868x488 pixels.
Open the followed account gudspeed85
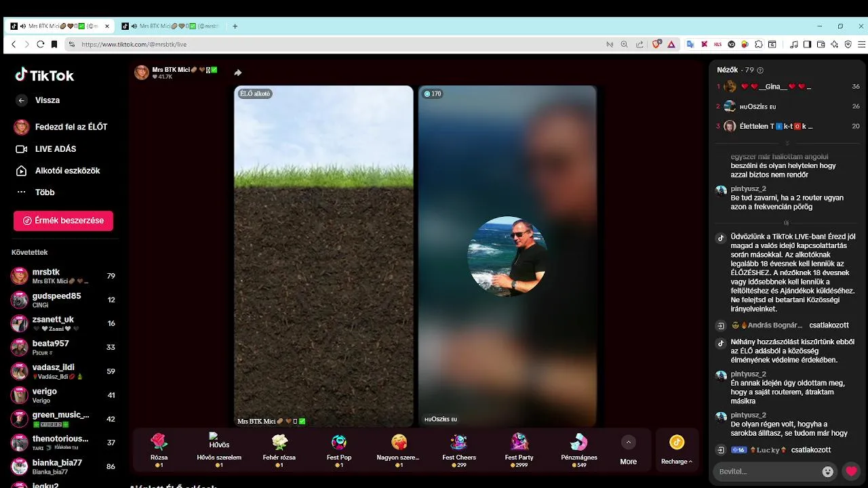[63, 300]
